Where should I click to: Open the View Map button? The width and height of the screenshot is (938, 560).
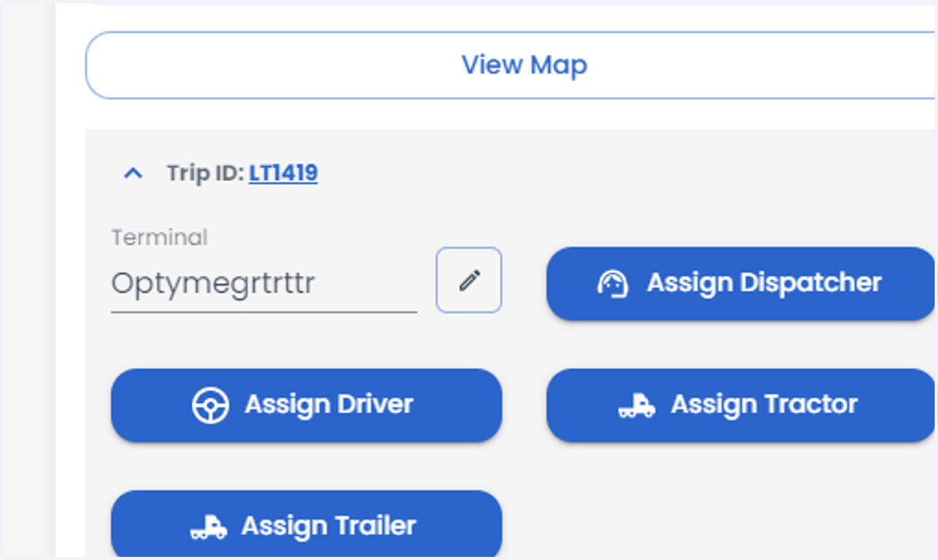(511, 65)
